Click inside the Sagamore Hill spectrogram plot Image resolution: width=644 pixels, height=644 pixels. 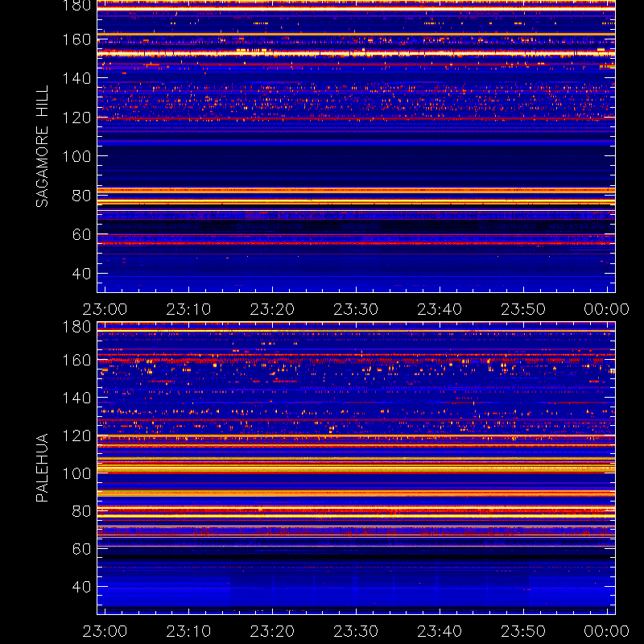tap(356, 147)
